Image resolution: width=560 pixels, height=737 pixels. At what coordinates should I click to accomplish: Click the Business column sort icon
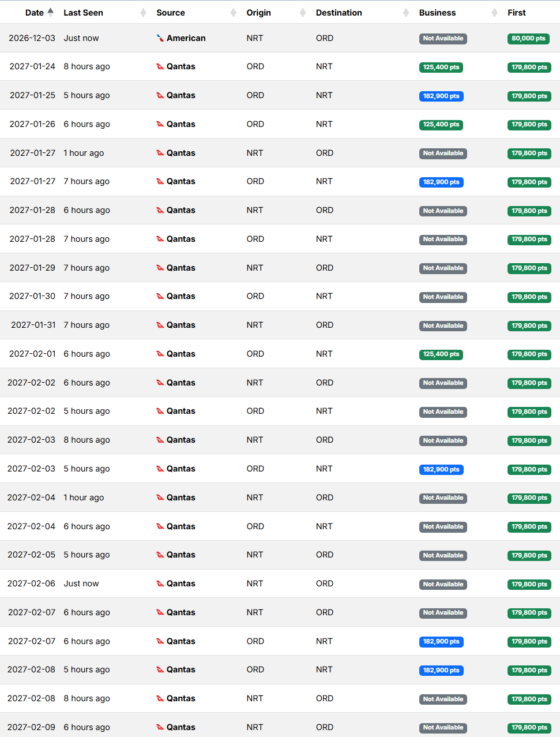click(494, 13)
